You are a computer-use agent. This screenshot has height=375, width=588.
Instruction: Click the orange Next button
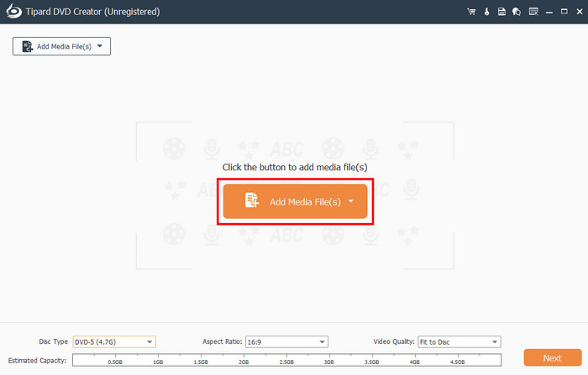[553, 357]
